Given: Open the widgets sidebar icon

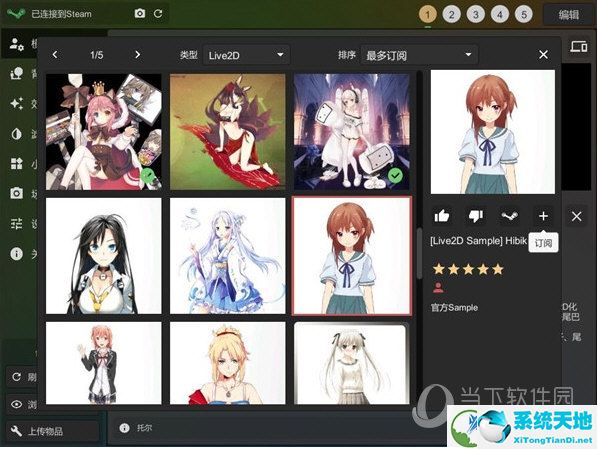Looking at the screenshot, I should [x=16, y=163].
